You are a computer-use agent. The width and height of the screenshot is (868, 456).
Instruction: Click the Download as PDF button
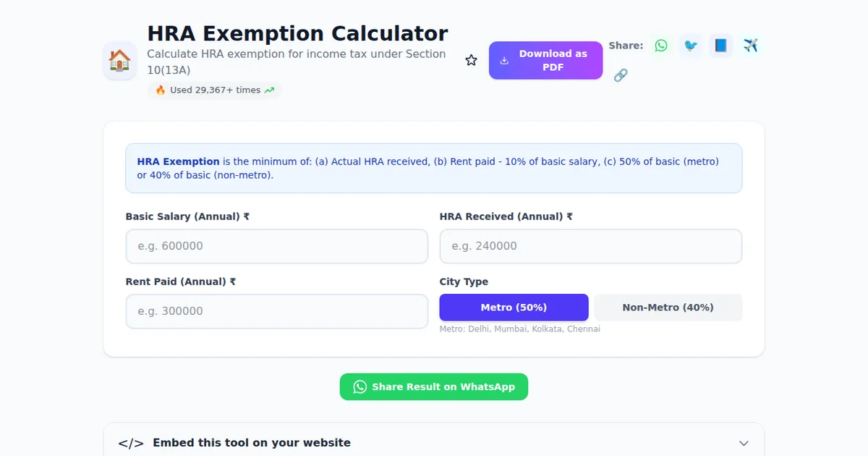point(545,60)
